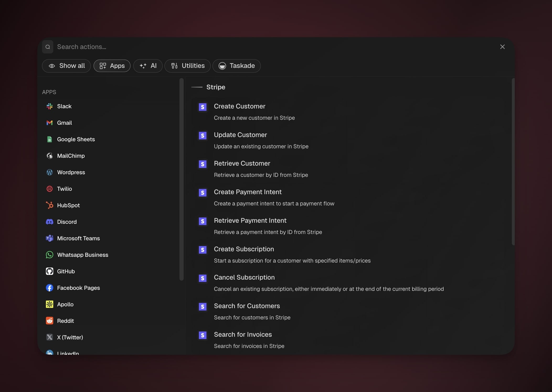Click the Whatsapp Business icon

click(x=49, y=255)
